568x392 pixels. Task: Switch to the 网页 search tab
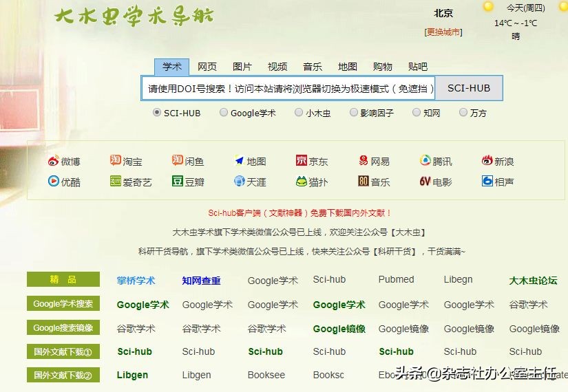[207, 67]
